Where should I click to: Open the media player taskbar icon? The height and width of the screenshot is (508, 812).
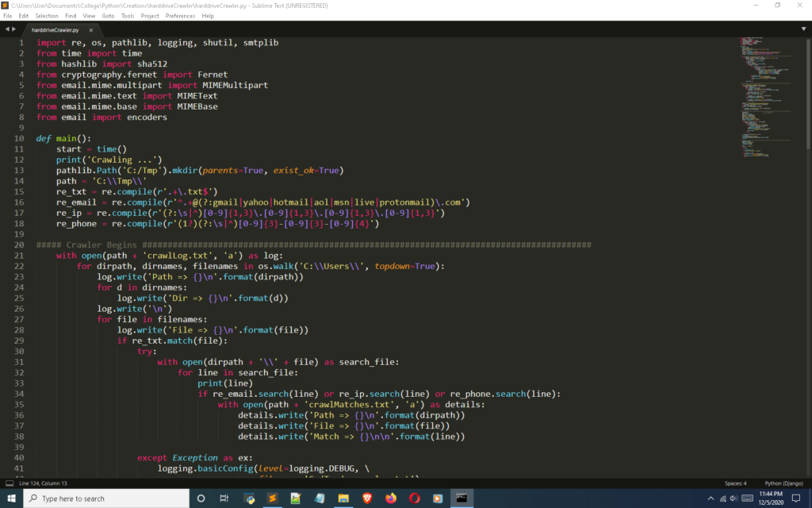point(438,498)
